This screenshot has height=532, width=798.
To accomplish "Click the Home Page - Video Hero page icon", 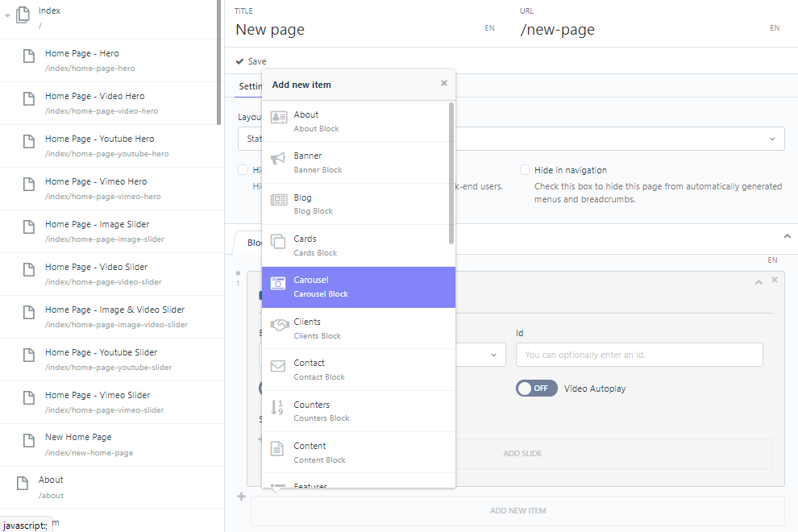I will 29,99.
